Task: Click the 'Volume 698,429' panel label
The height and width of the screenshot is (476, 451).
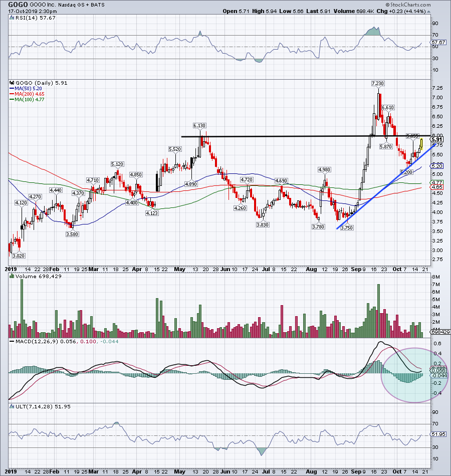Action: [x=38, y=276]
